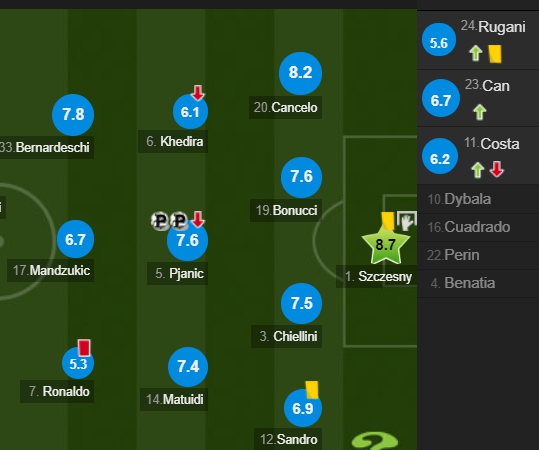Click Sandro's yellow card icon
This screenshot has width=539, height=450.
click(x=312, y=390)
